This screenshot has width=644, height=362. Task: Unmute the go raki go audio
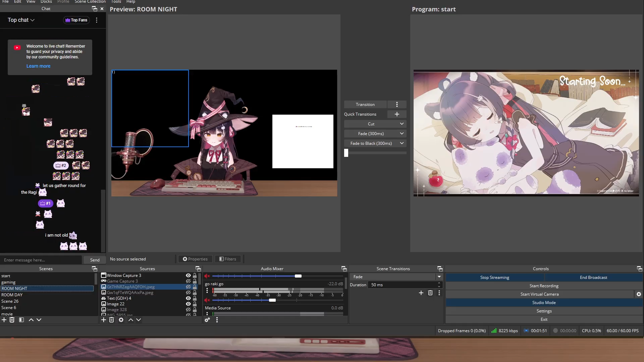[x=207, y=300]
